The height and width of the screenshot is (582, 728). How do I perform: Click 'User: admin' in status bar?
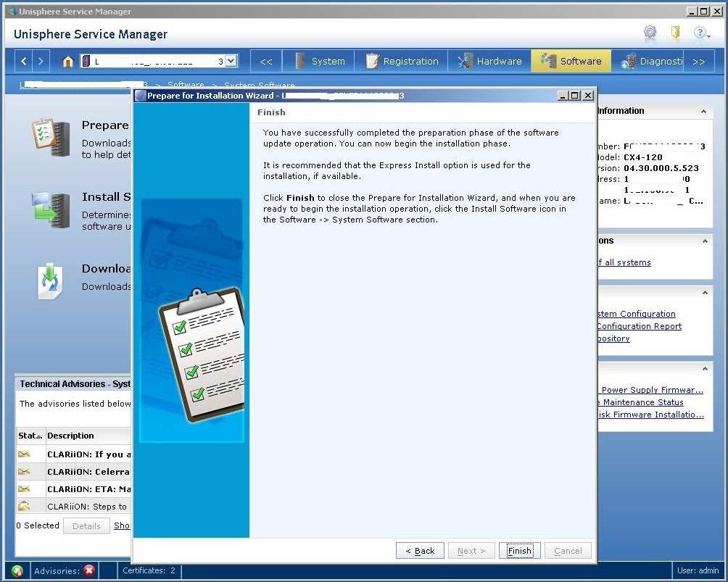pyautogui.click(x=698, y=570)
